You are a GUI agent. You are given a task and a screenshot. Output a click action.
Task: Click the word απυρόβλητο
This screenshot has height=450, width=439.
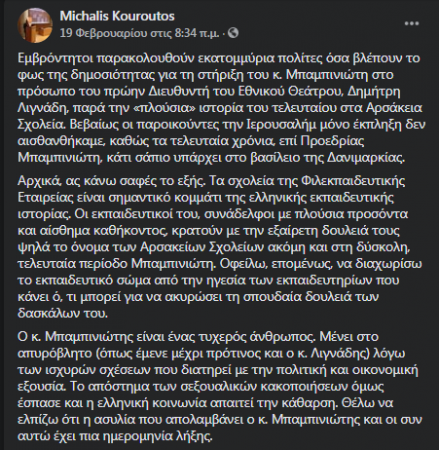(54, 353)
